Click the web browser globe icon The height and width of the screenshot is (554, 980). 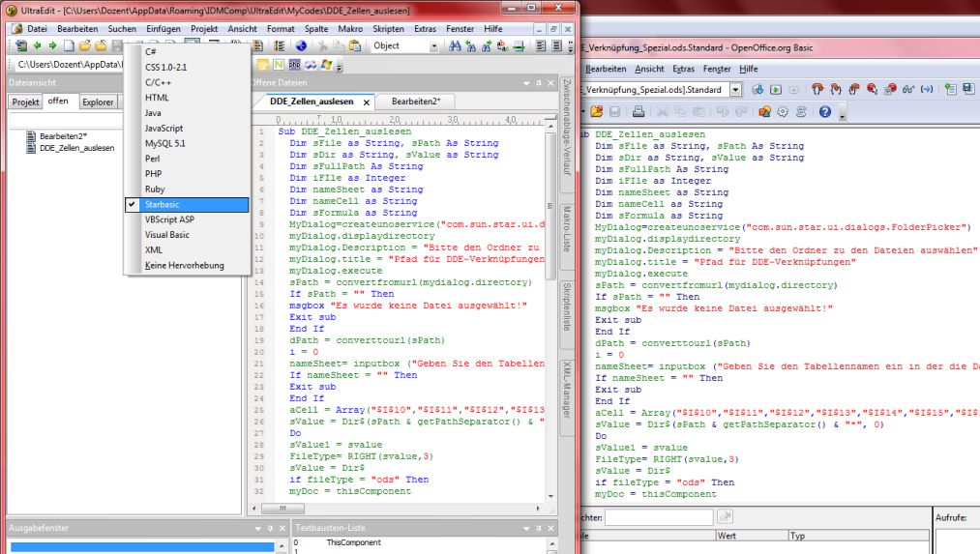tap(301, 45)
